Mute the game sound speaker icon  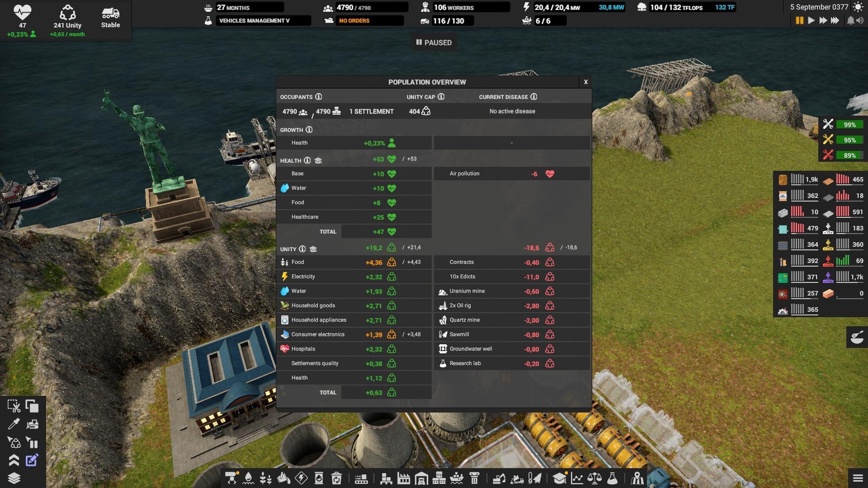pyautogui.click(x=860, y=20)
